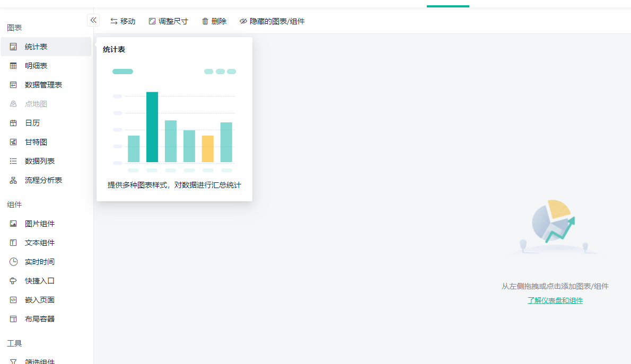The height and width of the screenshot is (364, 631).
Task: Click the hidden-eye icon for 隐藏的图表/组件
Action: click(243, 21)
